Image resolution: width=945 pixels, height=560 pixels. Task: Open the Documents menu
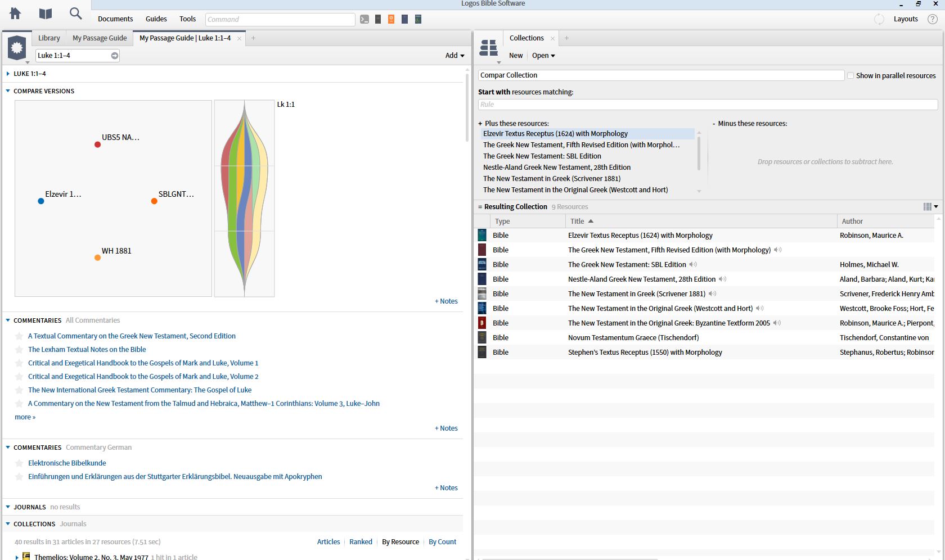[115, 19]
